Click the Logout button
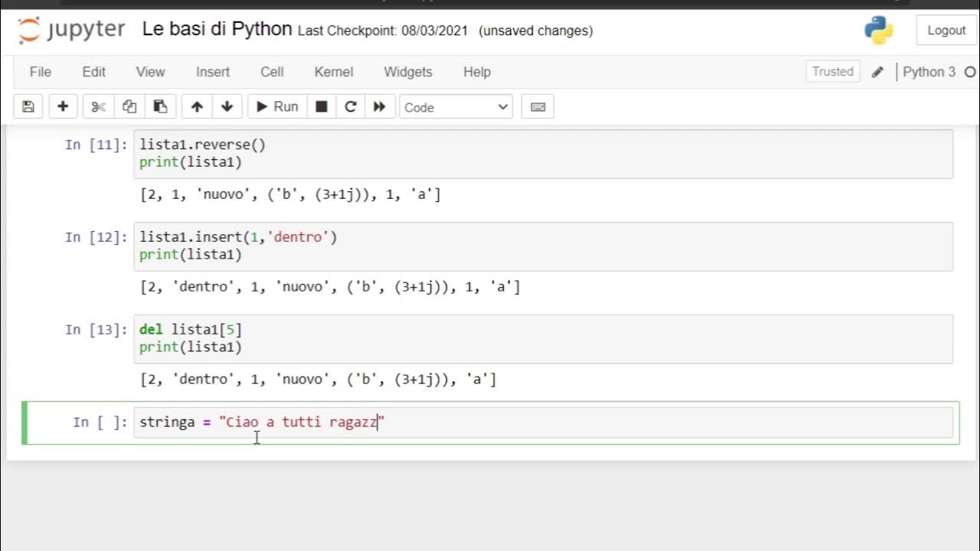 (946, 31)
